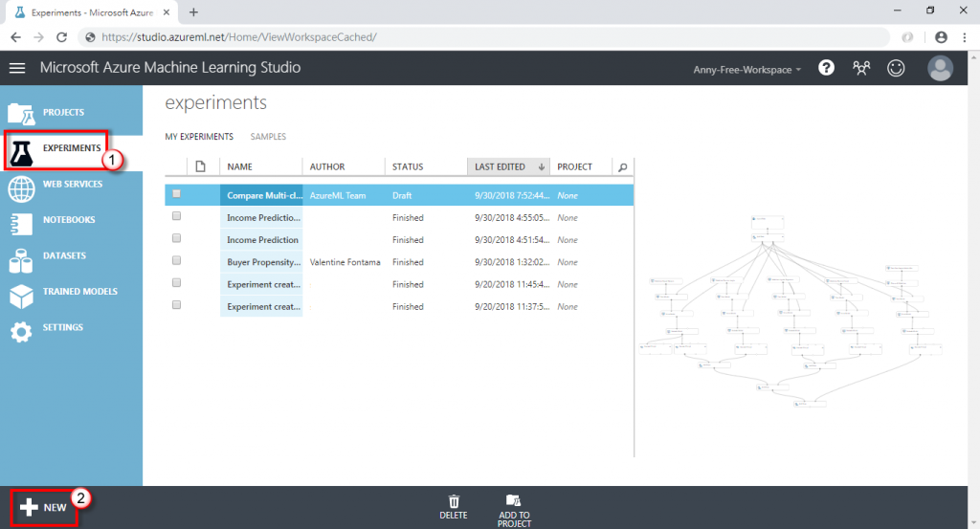Reload the browser page

coord(61,37)
